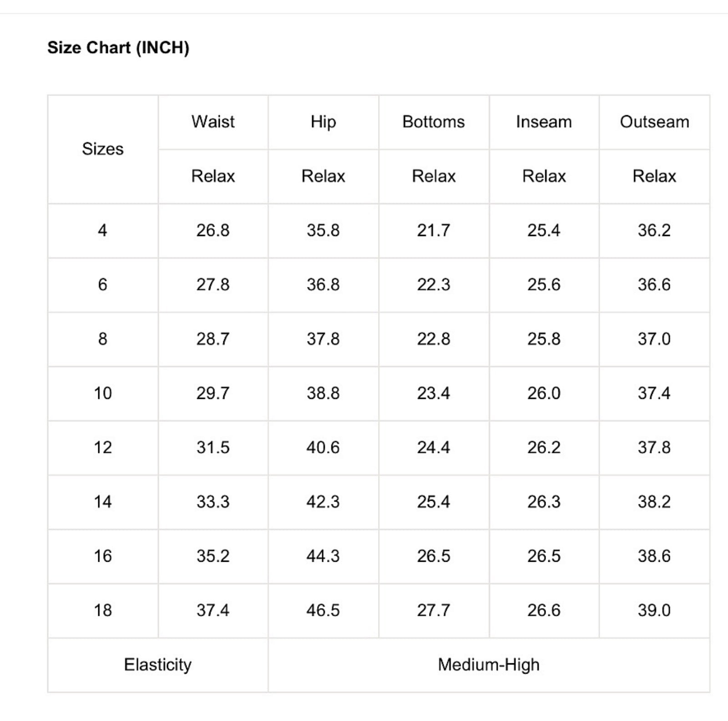Click the Bottoms column header
Image resolution: width=728 pixels, height=721 pixels.
coord(434,122)
